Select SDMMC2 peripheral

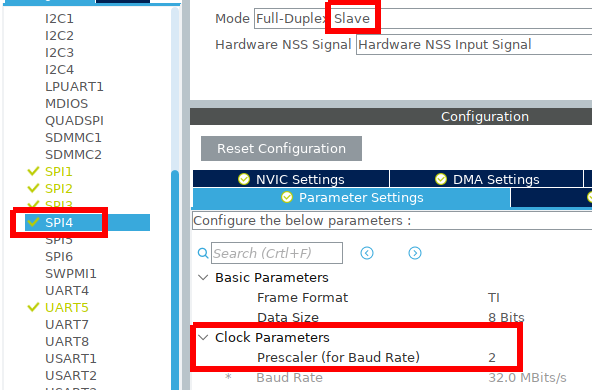coord(73,154)
